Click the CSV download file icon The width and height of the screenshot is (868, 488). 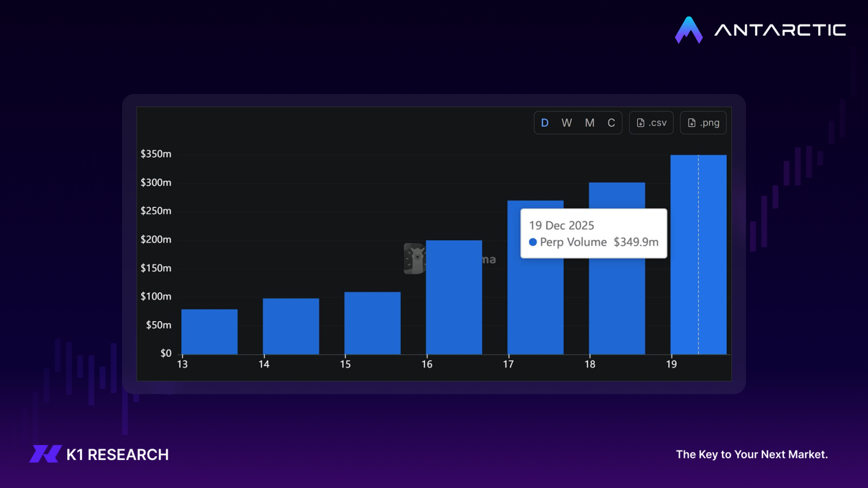click(x=640, y=123)
